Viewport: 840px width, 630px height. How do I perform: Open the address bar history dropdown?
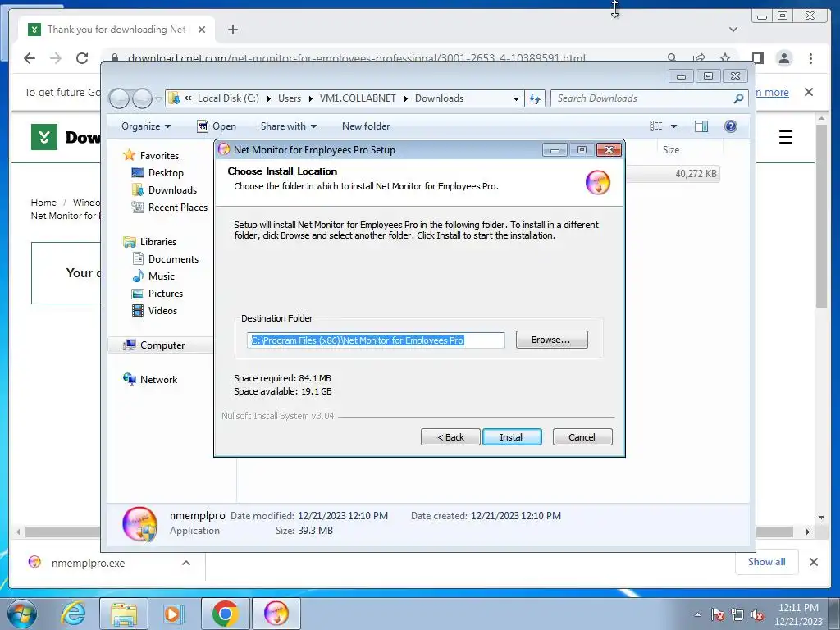click(516, 98)
